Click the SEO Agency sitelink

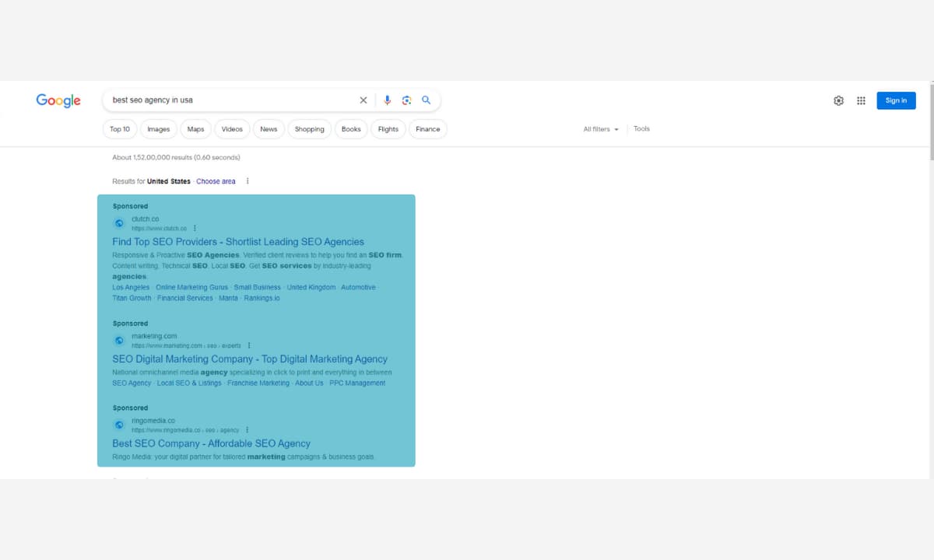(132, 383)
